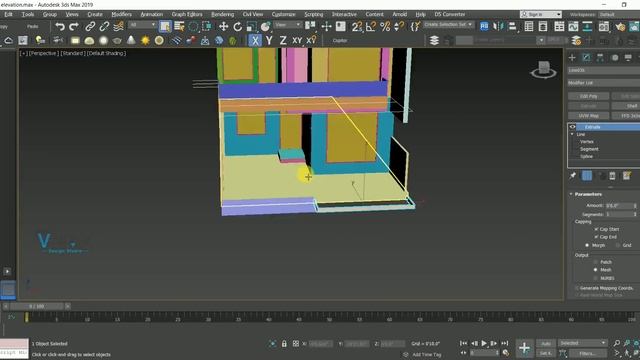Open the Create Selection Set dropdown
The height and width of the screenshot is (360, 640).
[448, 24]
